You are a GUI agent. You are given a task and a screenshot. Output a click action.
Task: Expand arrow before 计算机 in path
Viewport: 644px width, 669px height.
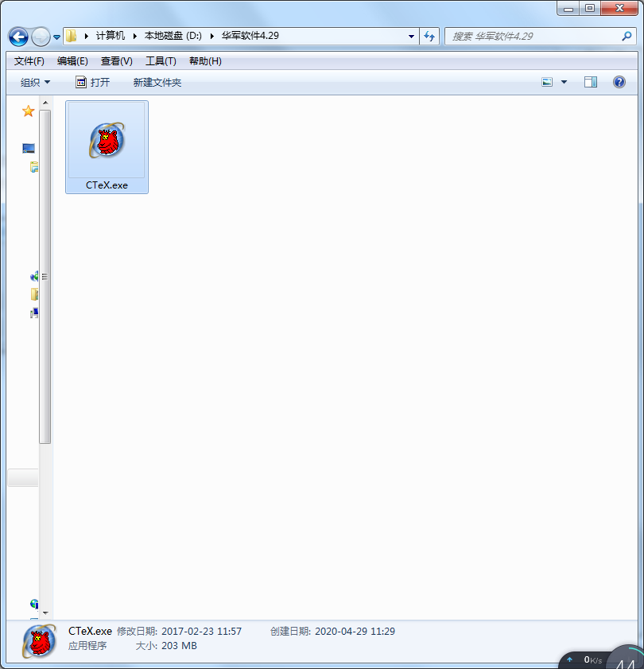87,37
